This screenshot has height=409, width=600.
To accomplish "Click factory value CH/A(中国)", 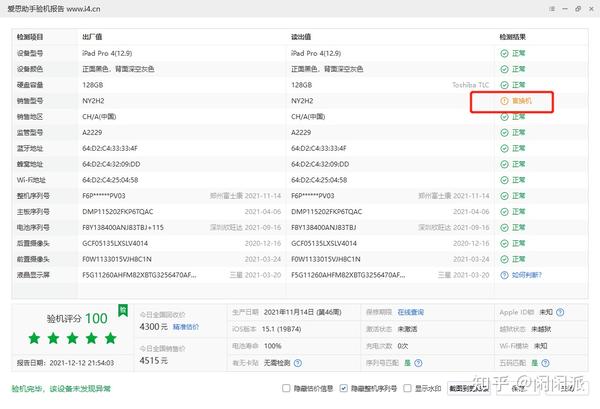I will click(x=99, y=117).
